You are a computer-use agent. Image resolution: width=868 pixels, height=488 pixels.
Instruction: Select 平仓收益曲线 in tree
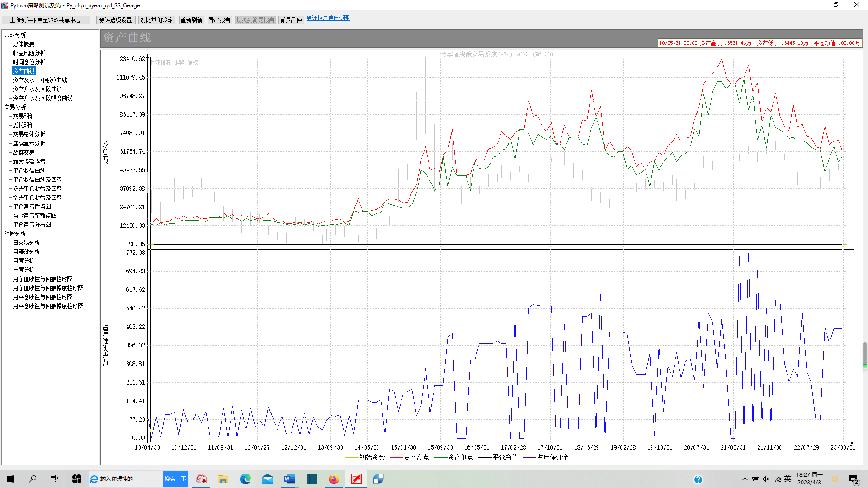click(29, 170)
